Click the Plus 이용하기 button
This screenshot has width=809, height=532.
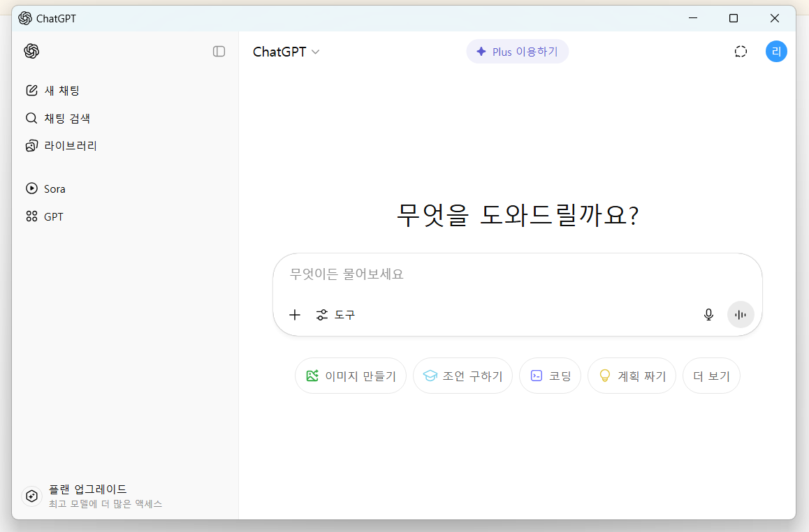[x=517, y=51]
